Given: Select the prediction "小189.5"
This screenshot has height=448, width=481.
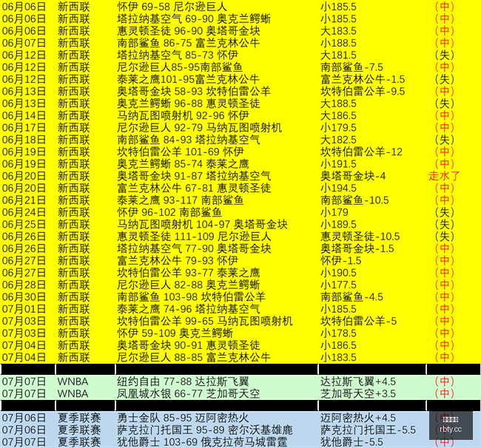Looking at the screenshot, I should (x=338, y=224).
